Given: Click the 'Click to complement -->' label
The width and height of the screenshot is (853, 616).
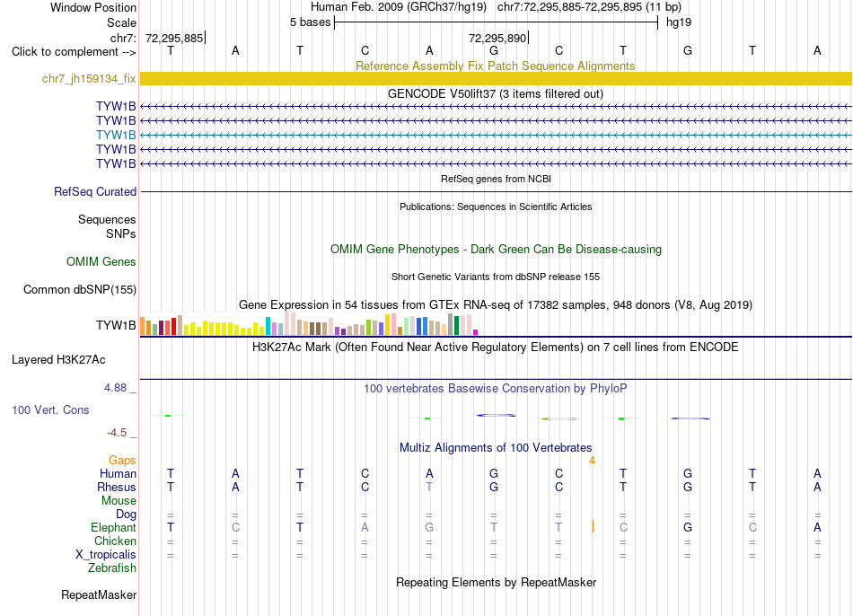Looking at the screenshot, I should pos(74,52).
